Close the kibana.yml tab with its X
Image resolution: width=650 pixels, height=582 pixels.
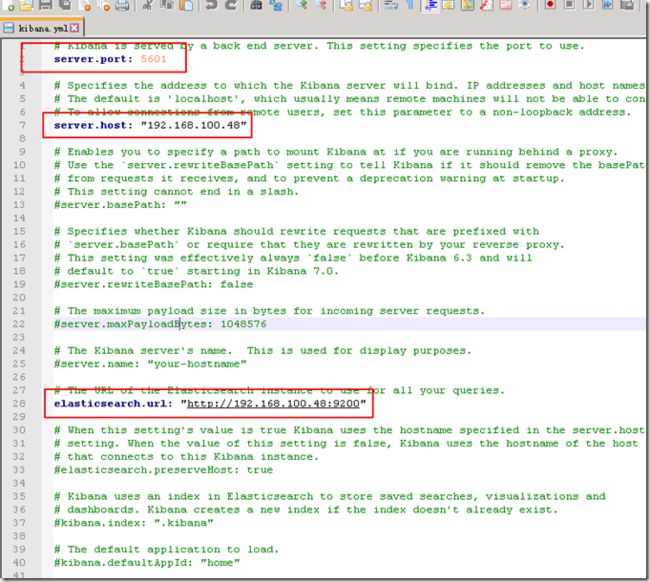74,28
